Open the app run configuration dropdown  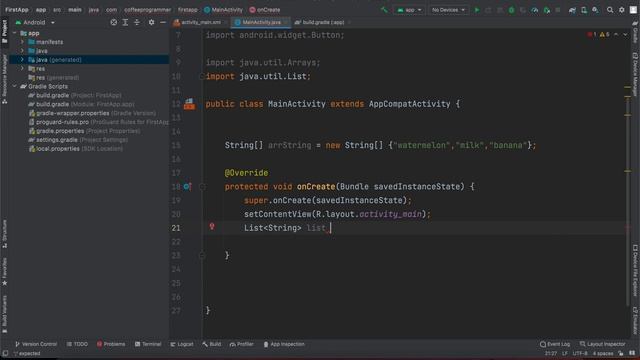pyautogui.click(x=409, y=10)
